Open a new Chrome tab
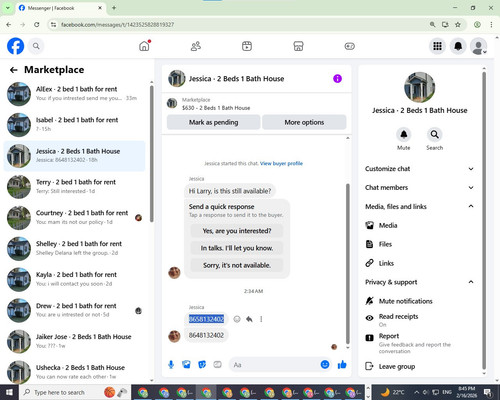The width and height of the screenshot is (500, 400). [x=114, y=8]
